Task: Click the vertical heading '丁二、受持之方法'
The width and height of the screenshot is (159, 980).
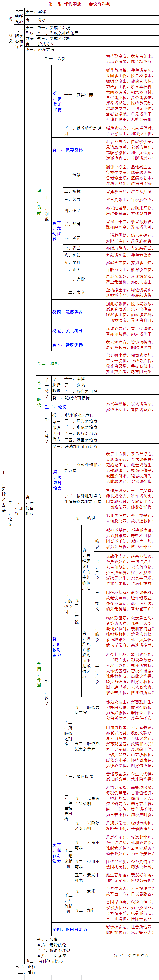Action: (x=4, y=491)
